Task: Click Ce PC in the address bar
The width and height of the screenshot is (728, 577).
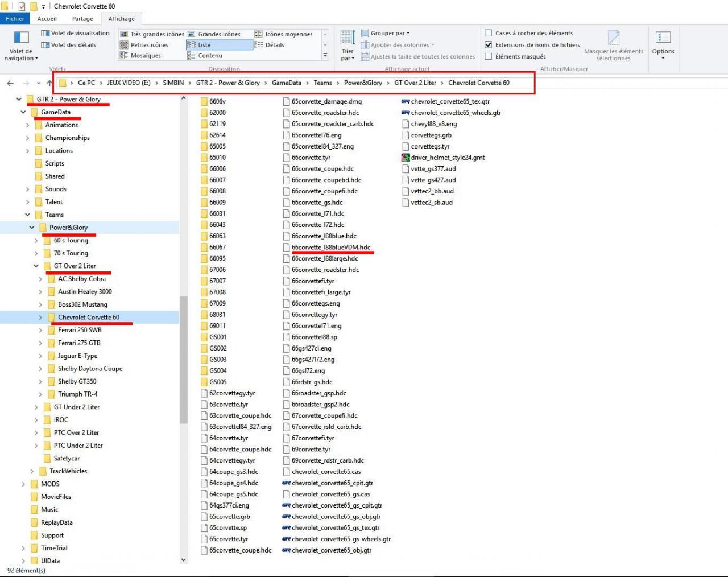Action: pos(86,83)
